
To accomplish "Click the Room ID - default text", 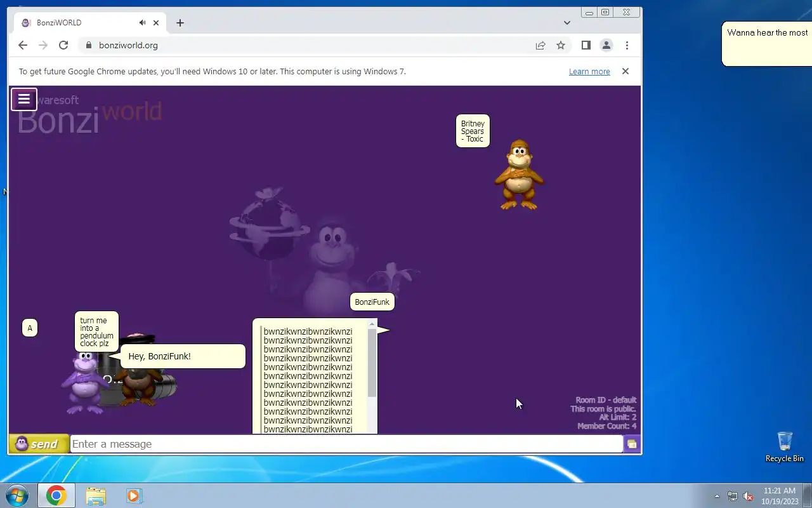I will tap(606, 400).
